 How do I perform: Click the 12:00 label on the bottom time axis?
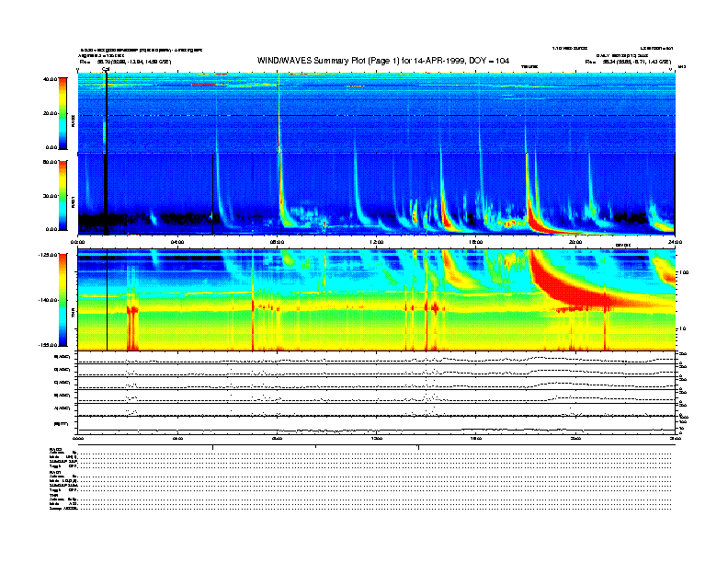377,438
